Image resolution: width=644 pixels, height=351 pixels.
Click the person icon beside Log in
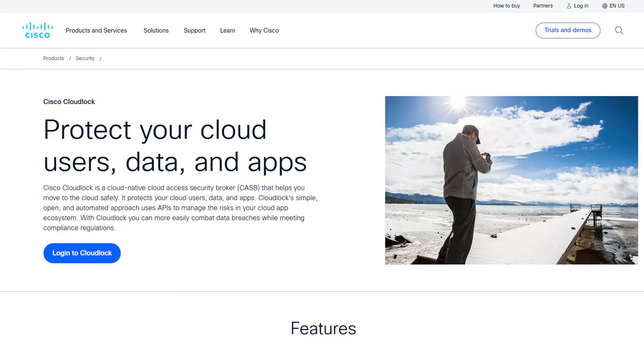[x=568, y=6]
